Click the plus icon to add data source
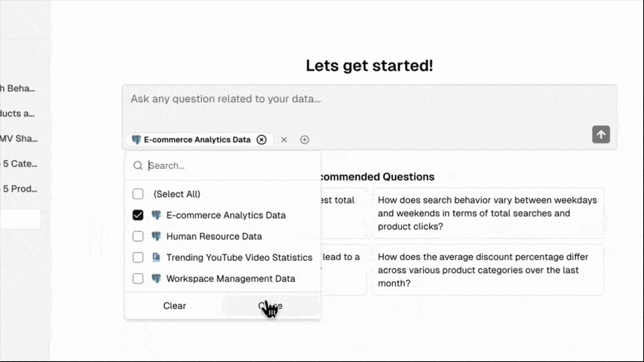The image size is (644, 362). pyautogui.click(x=305, y=140)
